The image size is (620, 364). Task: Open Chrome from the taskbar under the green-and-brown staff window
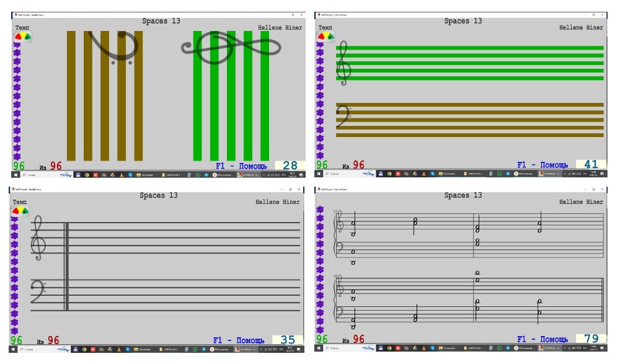389,174
